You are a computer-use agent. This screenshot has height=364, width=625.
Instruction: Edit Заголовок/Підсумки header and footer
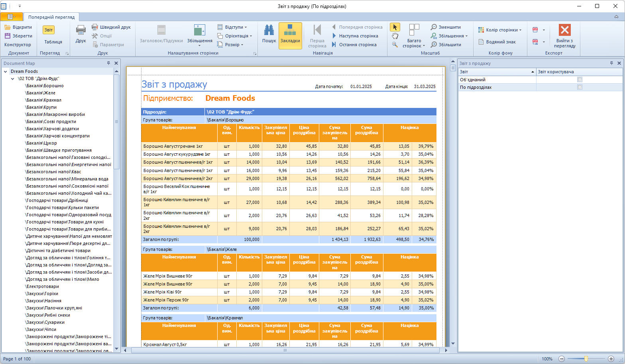click(161, 34)
